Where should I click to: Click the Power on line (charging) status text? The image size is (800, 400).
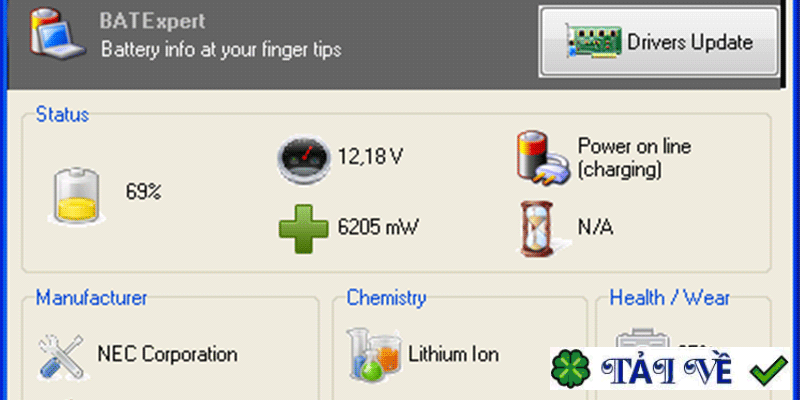pos(634,158)
